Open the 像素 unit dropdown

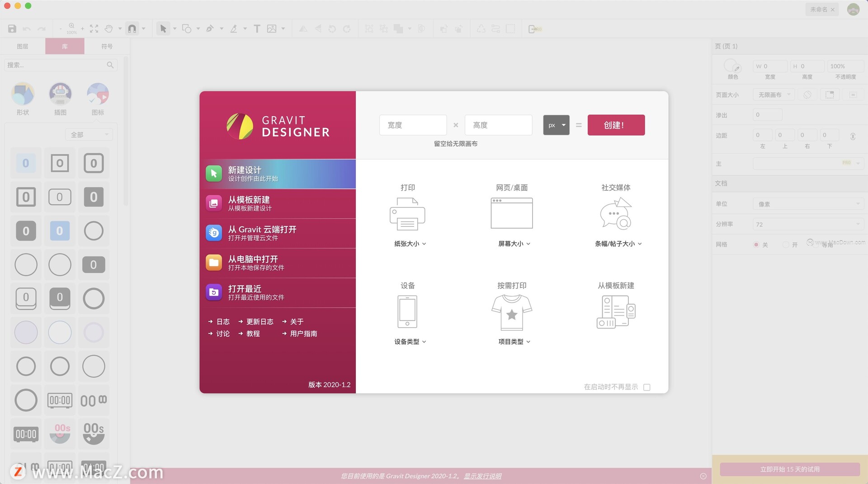click(x=808, y=204)
